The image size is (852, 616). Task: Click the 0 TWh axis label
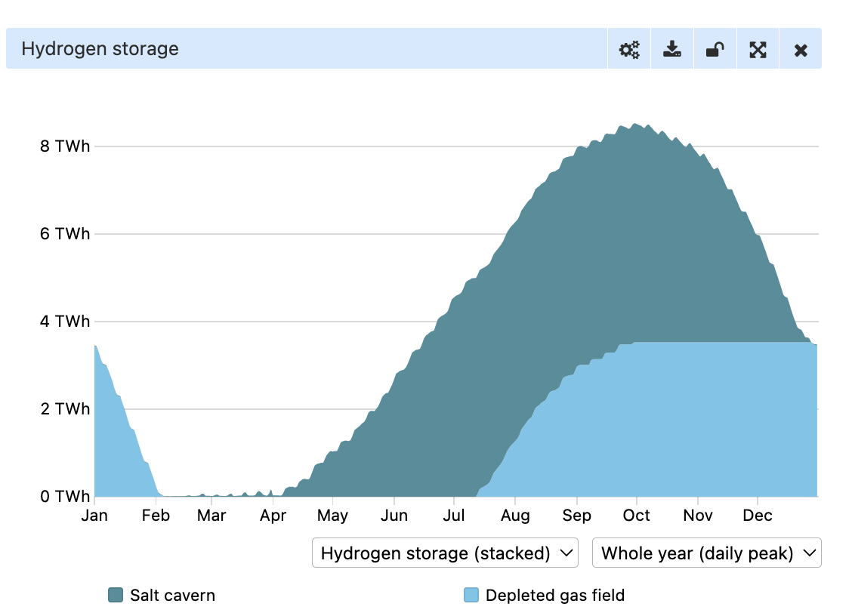pyautogui.click(x=65, y=496)
